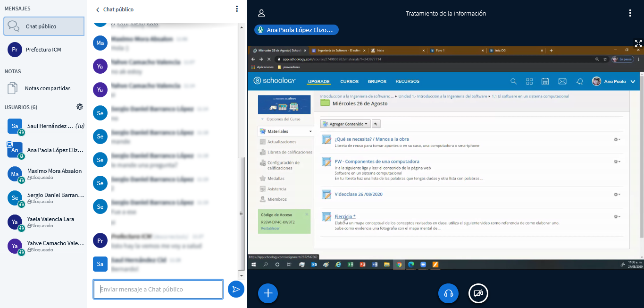Open chat options three-dot menu
The image size is (644, 308).
click(x=237, y=9)
